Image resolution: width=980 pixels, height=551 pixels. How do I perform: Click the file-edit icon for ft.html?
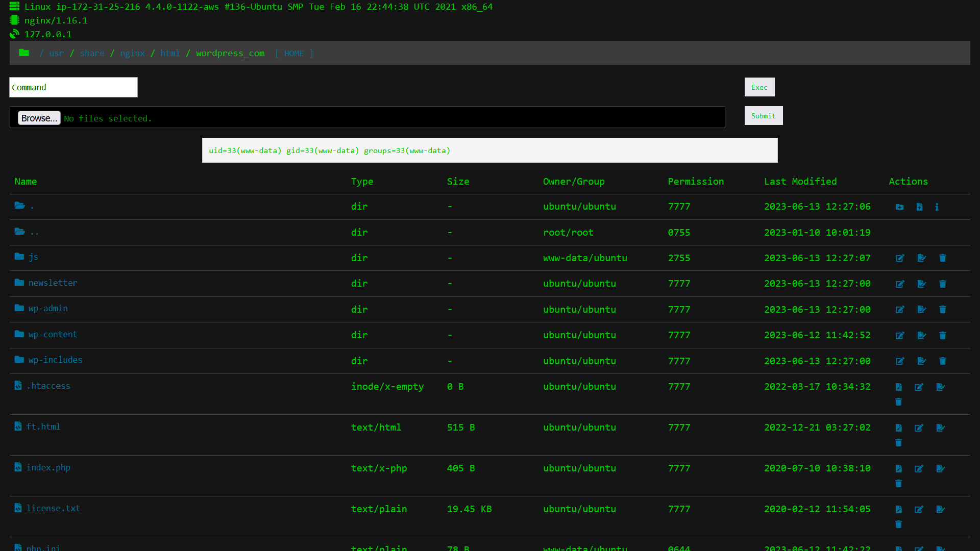(898, 428)
